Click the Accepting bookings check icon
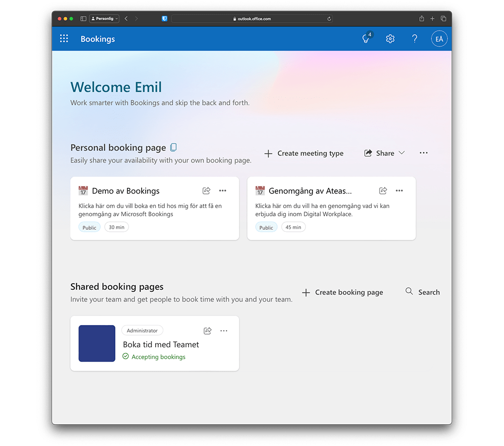504x446 pixels. pyautogui.click(x=125, y=356)
